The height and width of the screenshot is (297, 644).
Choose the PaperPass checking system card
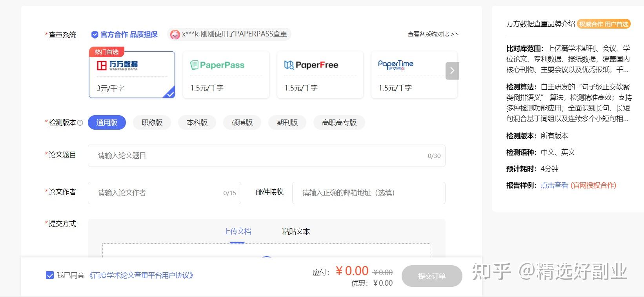point(226,74)
